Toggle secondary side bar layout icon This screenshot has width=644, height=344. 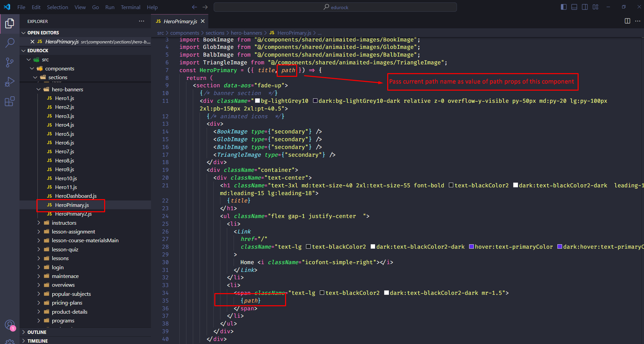(585, 7)
